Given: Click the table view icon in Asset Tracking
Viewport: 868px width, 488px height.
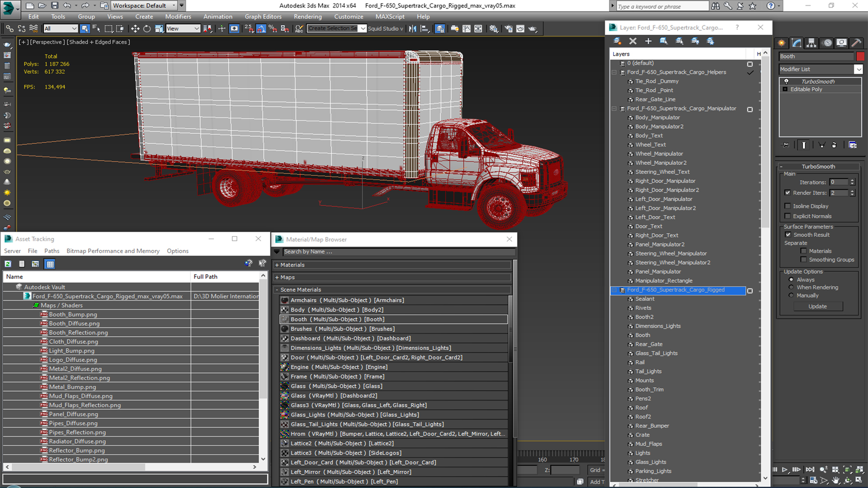Looking at the screenshot, I should [50, 264].
